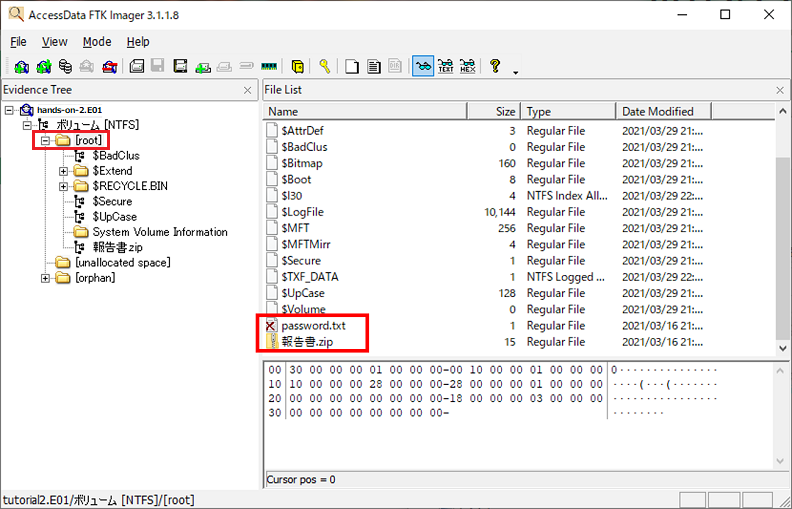Click the $Secure icon in Evidence Tree
The image size is (792, 509).
click(x=79, y=202)
